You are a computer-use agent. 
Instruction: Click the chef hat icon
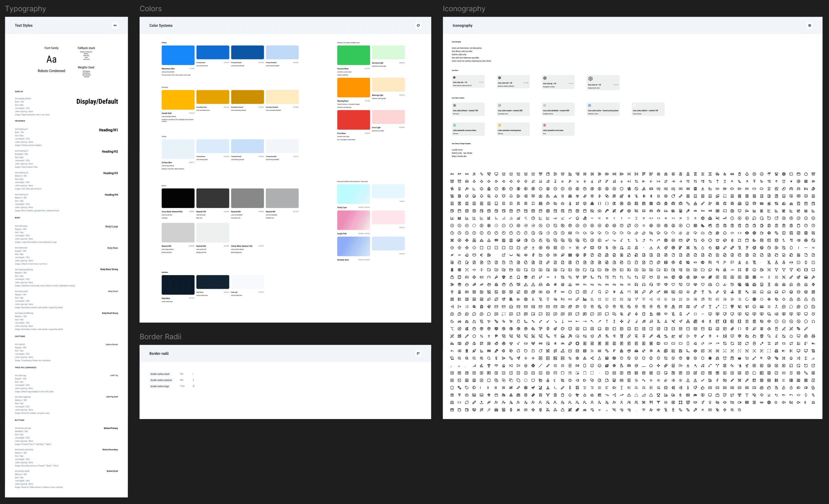[578, 219]
